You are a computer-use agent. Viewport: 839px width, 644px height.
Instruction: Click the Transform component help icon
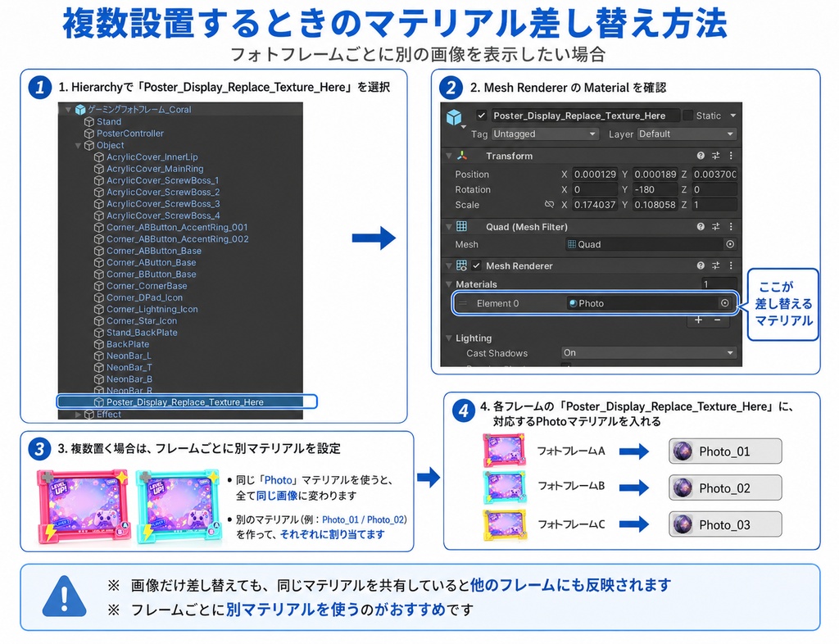click(x=701, y=156)
